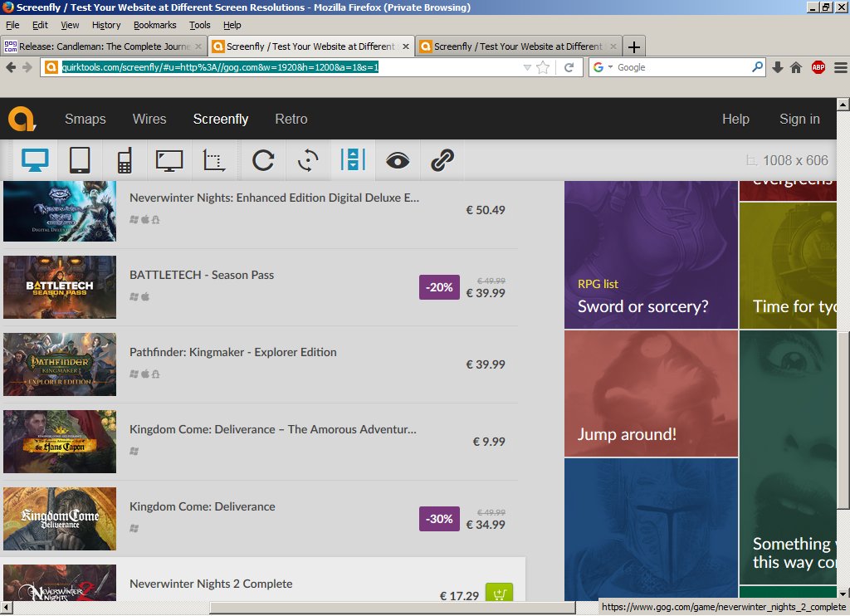Click the vertical scrollbar up arrow
The height and width of the screenshot is (616, 850).
pyautogui.click(x=843, y=104)
